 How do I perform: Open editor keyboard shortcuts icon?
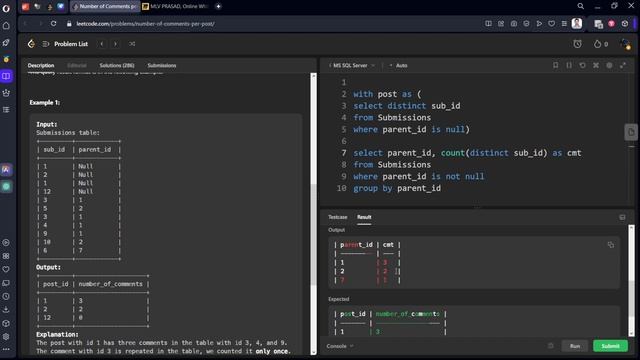click(x=596, y=65)
